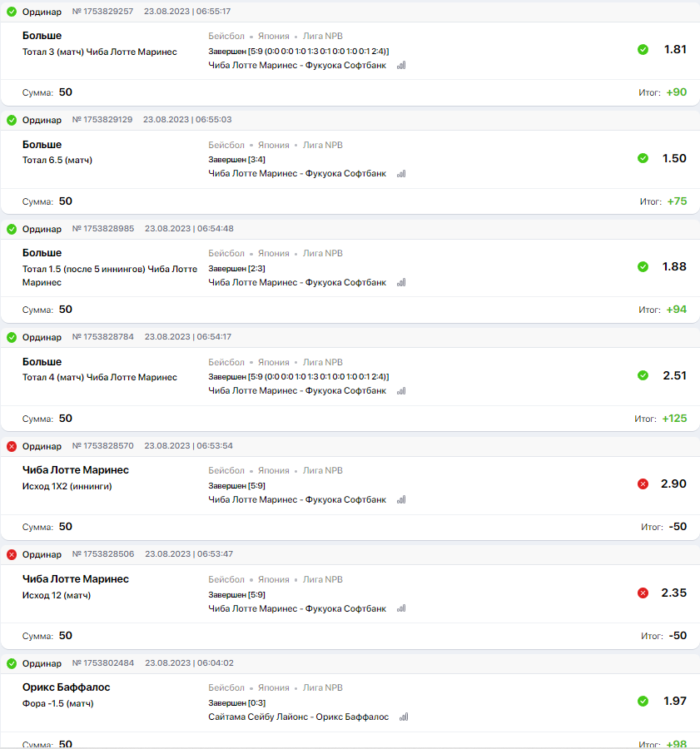Open Сайтама Сейбу Лайонс - Орикс Баффалос match
The width and height of the screenshot is (700, 749).
pyautogui.click(x=299, y=717)
